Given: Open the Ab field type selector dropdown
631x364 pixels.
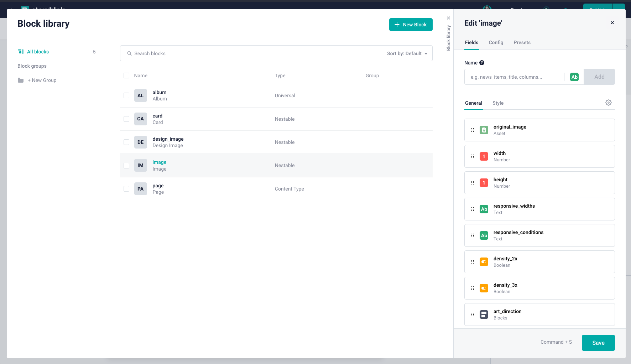Looking at the screenshot, I should (574, 77).
